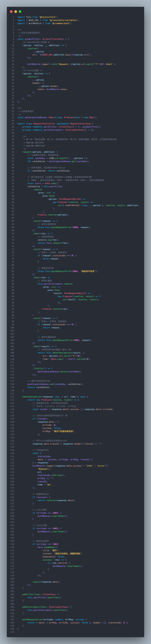
Task: Click "const start = Date.now();"
Action: (x=43, y=183)
